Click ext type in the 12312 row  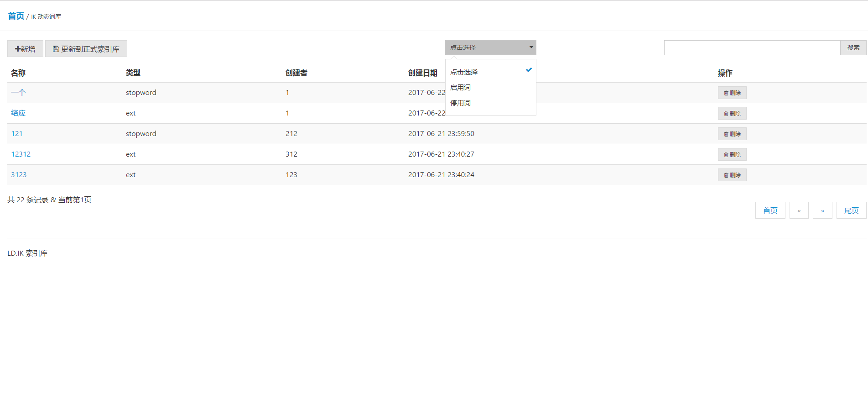[x=131, y=154]
